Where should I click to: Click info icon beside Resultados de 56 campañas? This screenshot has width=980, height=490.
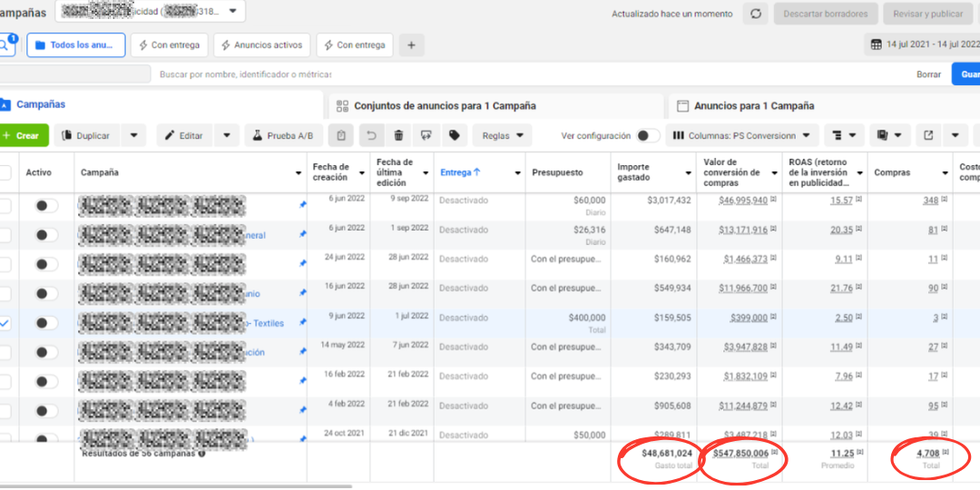(x=201, y=453)
